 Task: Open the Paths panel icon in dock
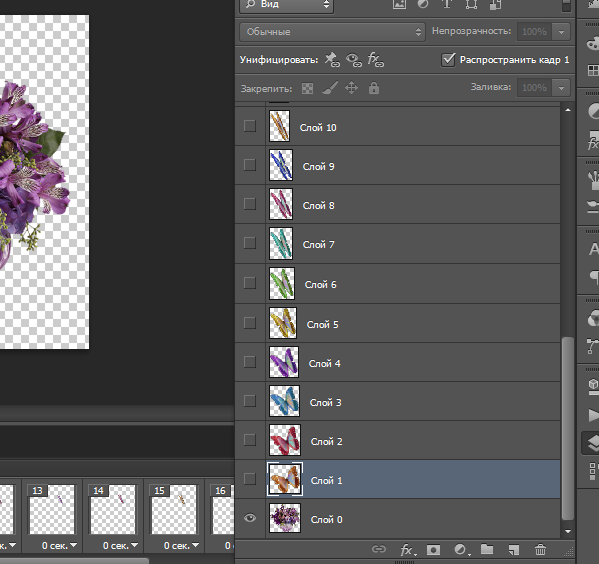(593, 346)
